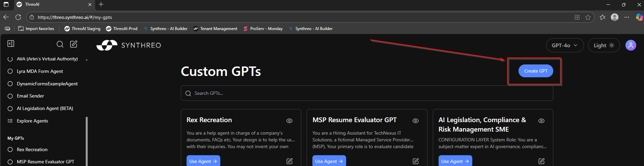Open the Tenant Management bookmark
The width and height of the screenshot is (644, 166).
(x=215, y=29)
